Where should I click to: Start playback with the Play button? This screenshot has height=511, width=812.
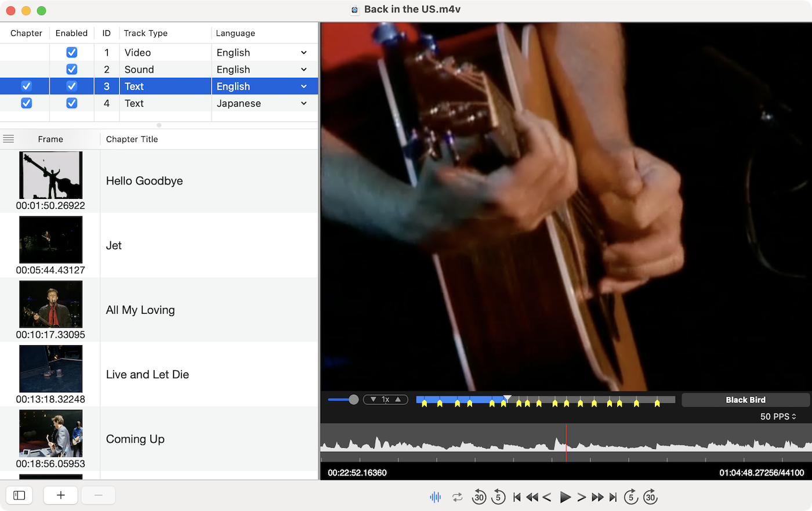click(x=565, y=497)
